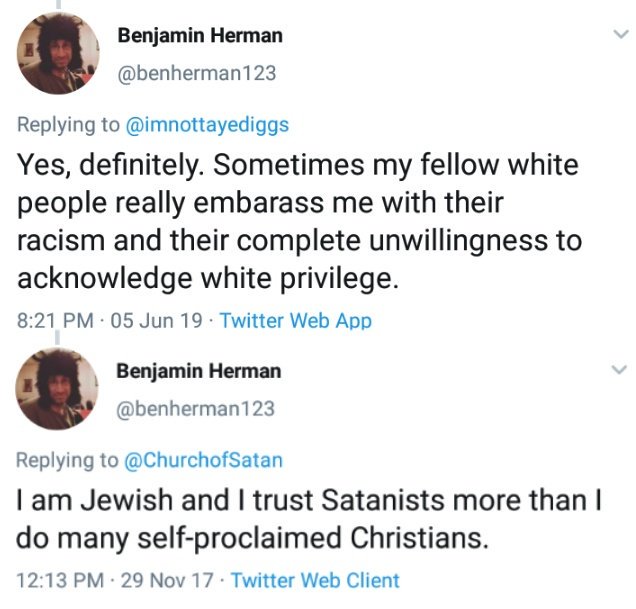Screen dimensions: 636x609
Task: Click the profile avatar on the second tweet
Action: pos(59,389)
